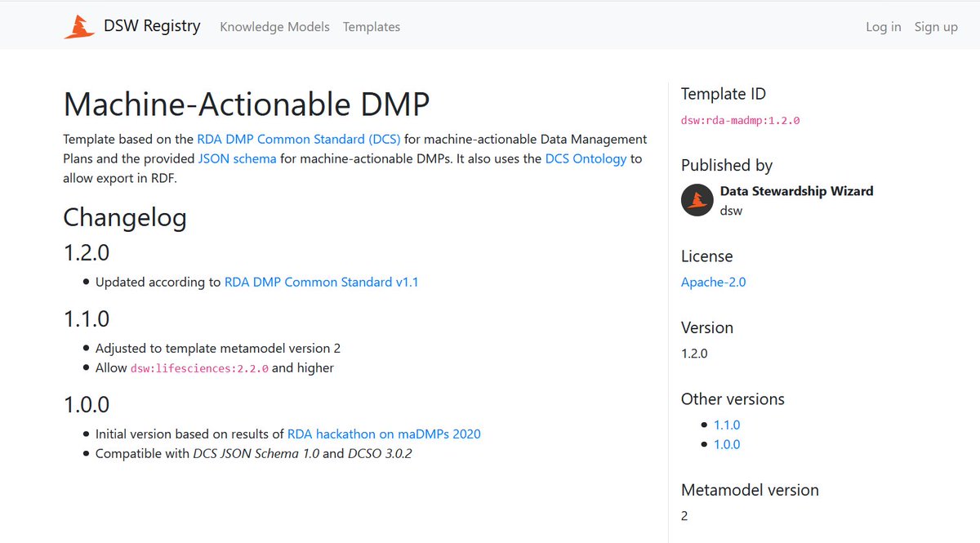
Task: Click the Version value 1.2.0 in sidebar
Action: click(694, 354)
